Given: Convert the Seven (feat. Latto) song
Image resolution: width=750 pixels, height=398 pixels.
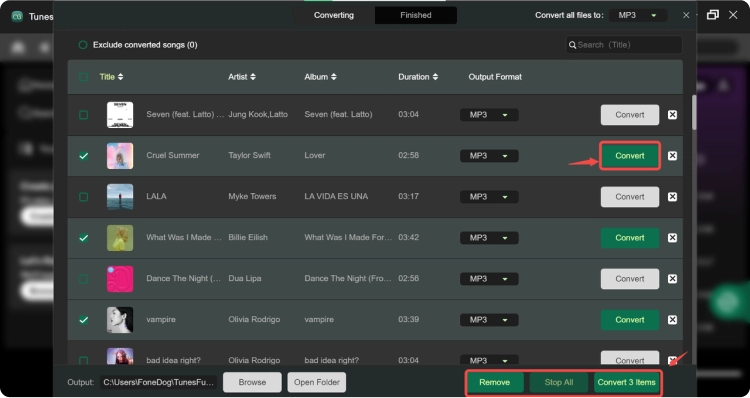Looking at the screenshot, I should click(x=629, y=115).
